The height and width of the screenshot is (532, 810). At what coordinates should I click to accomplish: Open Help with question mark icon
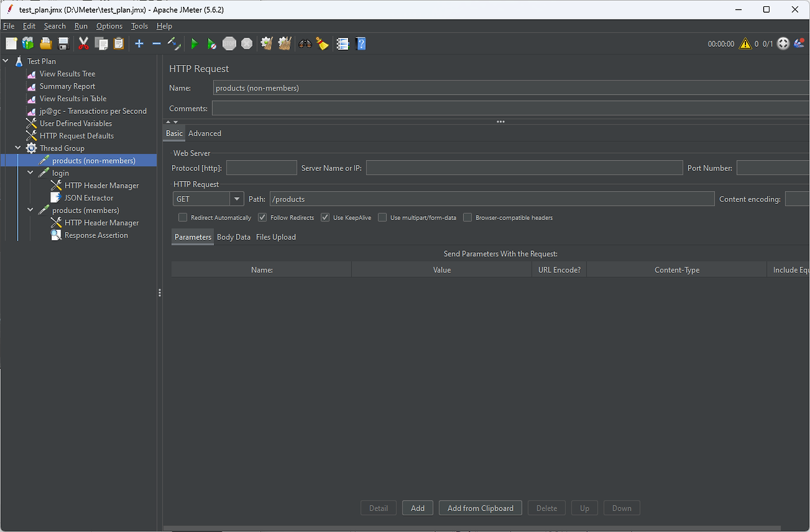coord(361,44)
